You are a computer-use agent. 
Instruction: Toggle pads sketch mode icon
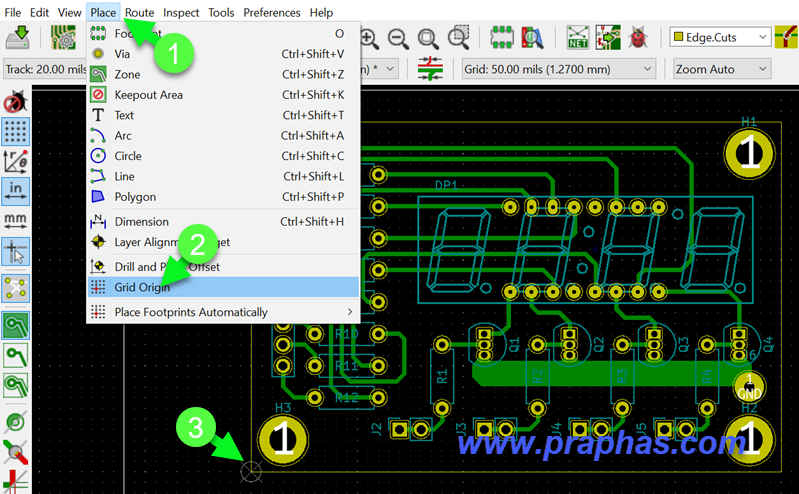coord(16,422)
